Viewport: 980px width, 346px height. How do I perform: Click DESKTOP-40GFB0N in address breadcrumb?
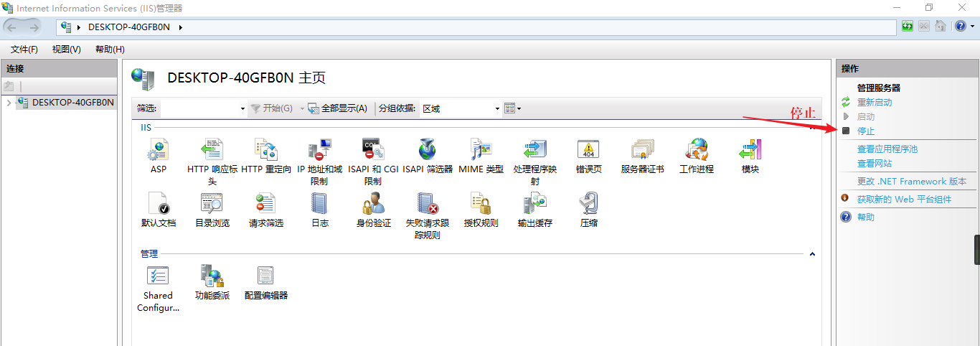point(130,27)
